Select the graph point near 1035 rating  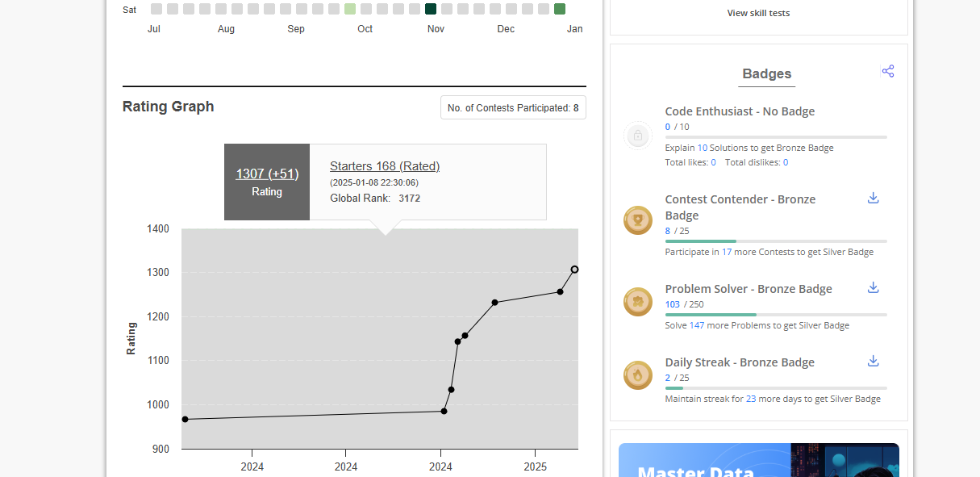[x=451, y=390]
